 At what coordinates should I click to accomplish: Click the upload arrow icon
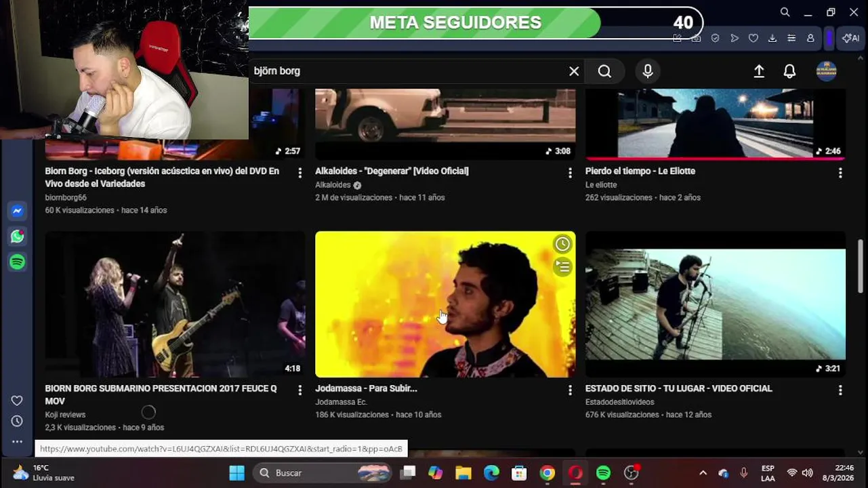759,71
